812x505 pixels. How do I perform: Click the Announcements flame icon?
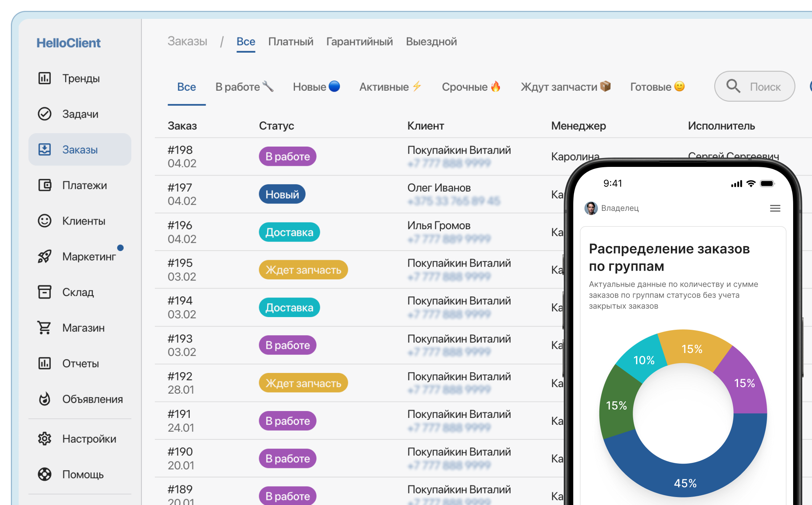[45, 399]
